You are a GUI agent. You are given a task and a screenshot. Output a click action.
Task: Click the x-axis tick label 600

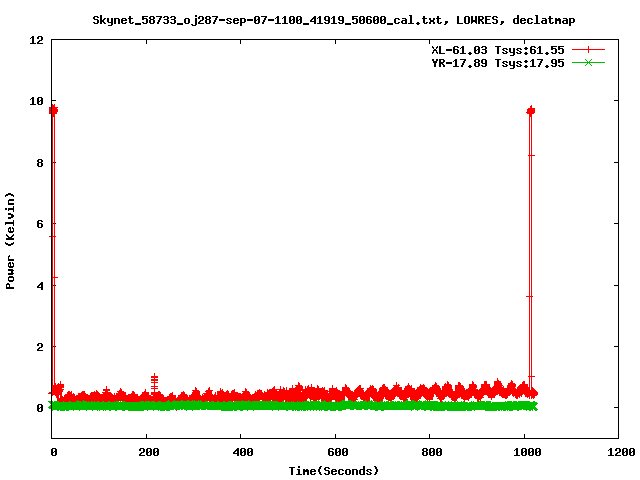click(x=338, y=452)
